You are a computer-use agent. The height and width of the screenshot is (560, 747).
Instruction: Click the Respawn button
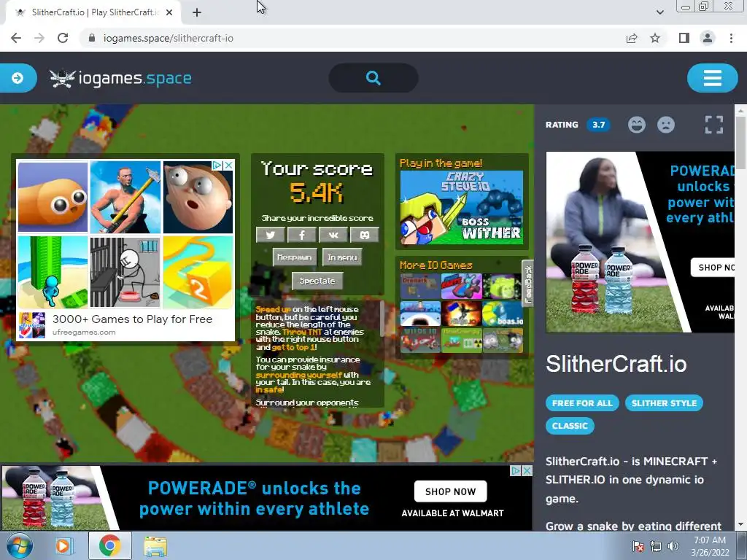click(x=295, y=257)
